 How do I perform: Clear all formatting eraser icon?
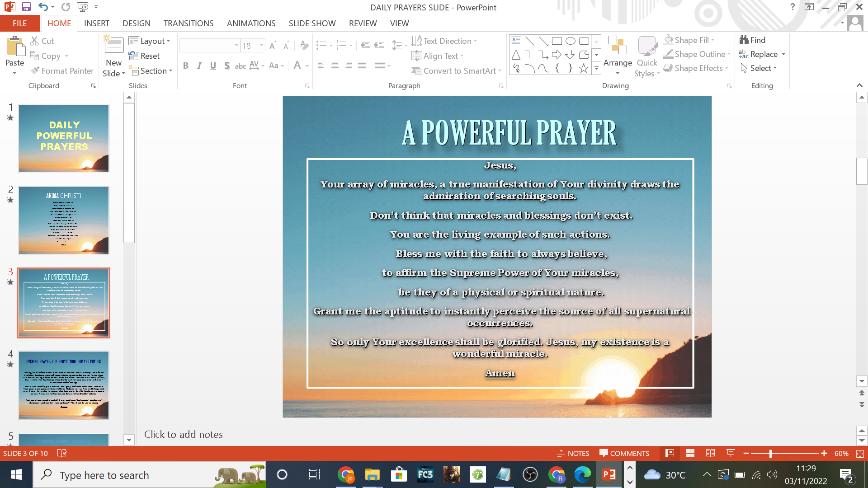click(x=304, y=46)
